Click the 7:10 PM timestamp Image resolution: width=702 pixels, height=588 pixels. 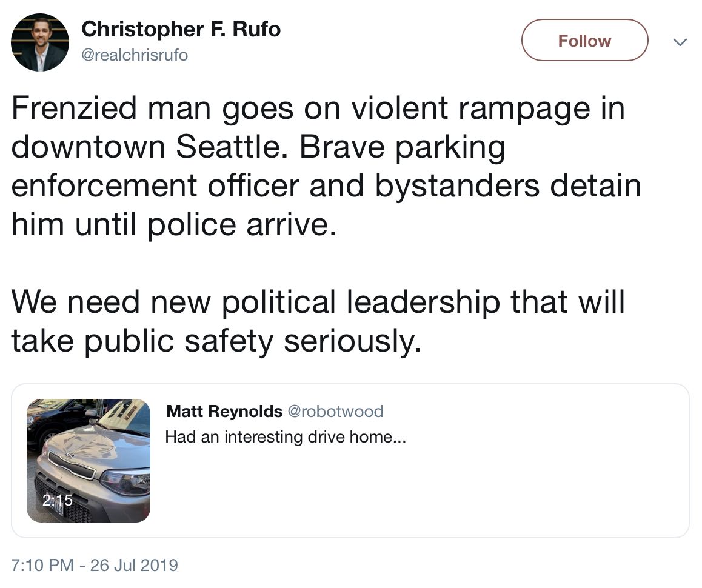pos(42,565)
